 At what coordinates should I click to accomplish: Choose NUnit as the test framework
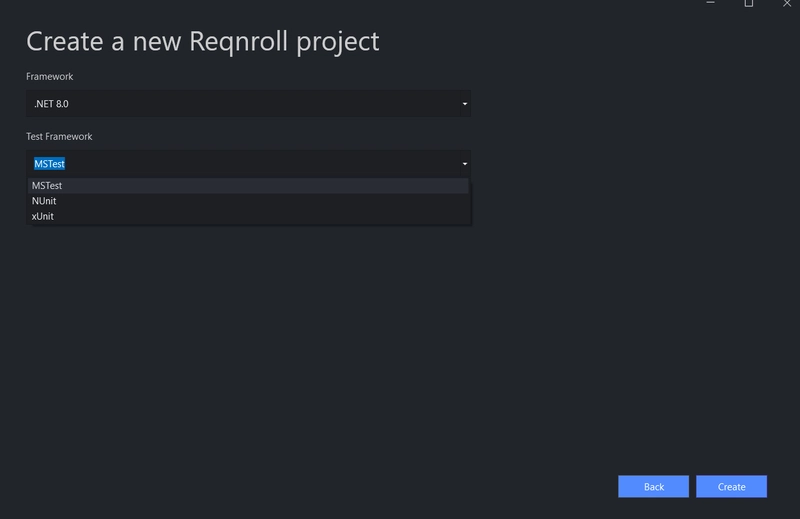[44, 201]
